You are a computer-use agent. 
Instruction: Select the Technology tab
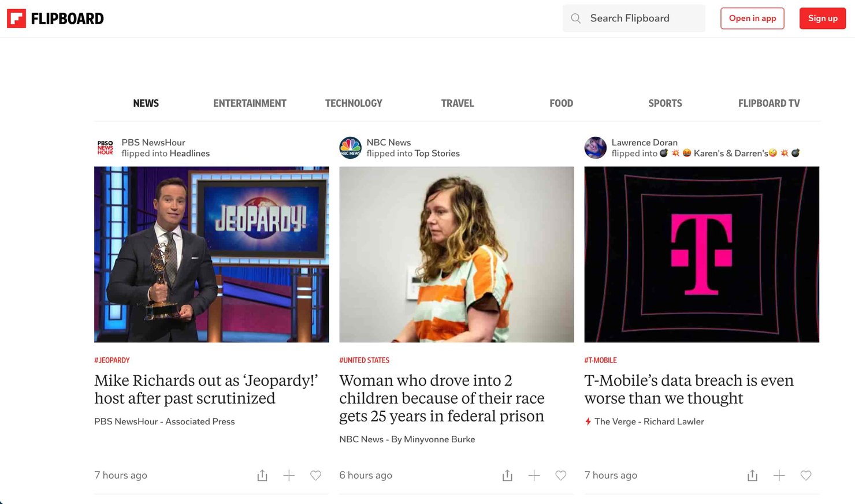point(354,103)
